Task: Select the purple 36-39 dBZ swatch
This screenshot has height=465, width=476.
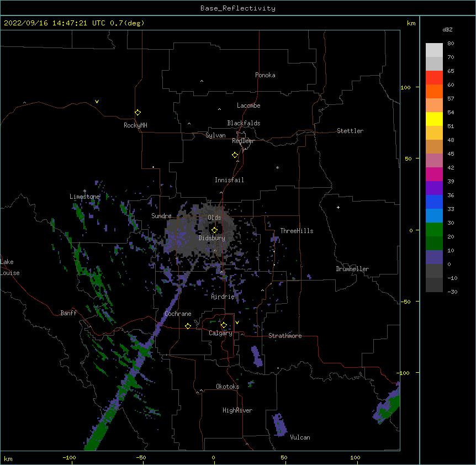Action: (x=434, y=188)
